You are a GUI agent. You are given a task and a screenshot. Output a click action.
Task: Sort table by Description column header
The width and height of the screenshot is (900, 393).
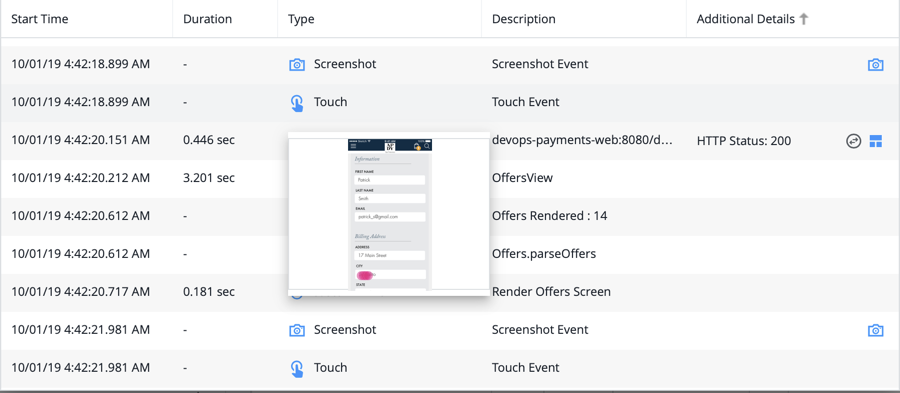pyautogui.click(x=523, y=19)
